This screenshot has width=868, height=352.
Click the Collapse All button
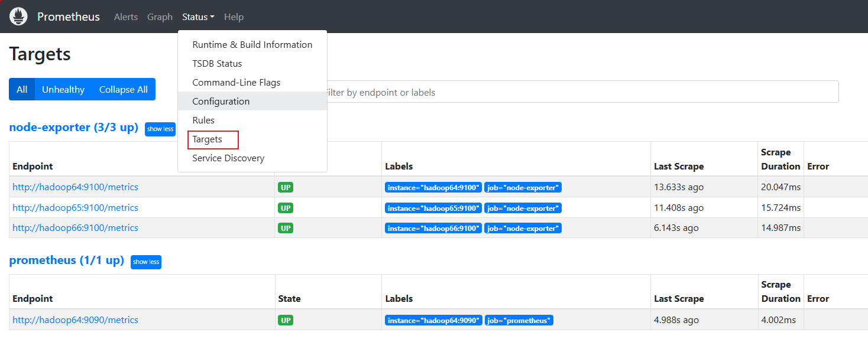[124, 89]
